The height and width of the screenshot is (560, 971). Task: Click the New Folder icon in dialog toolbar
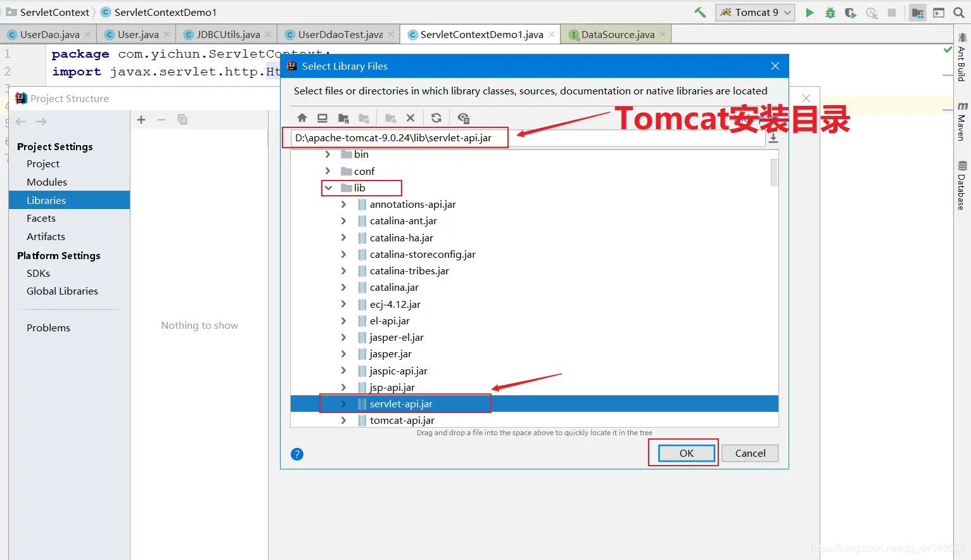coord(390,118)
